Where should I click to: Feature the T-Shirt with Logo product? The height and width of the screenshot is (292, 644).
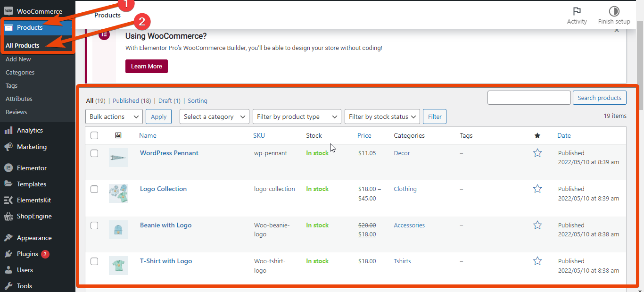coord(537,261)
